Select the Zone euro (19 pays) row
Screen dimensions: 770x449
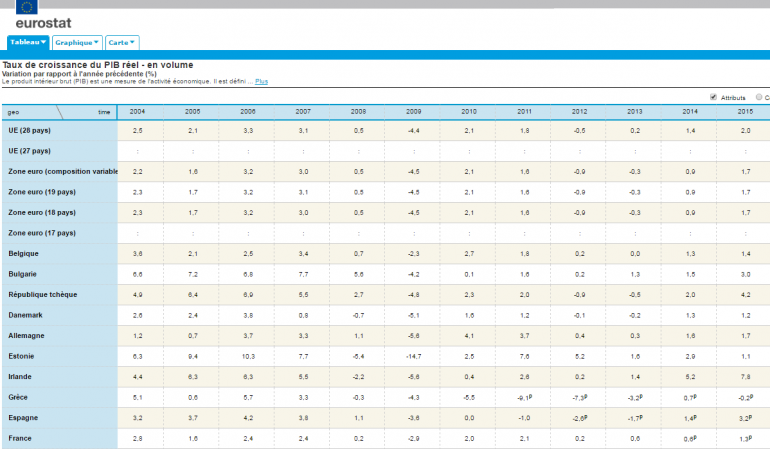[x=43, y=192]
